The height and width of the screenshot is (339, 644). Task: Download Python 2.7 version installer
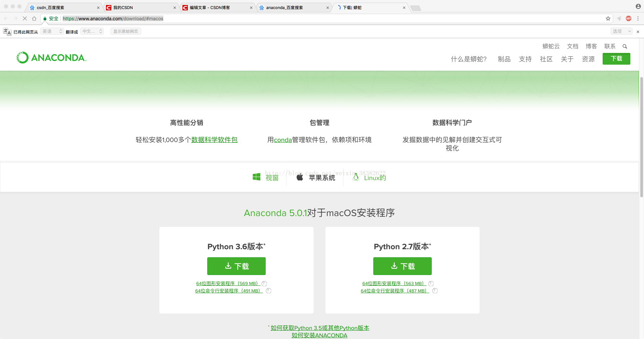coord(402,266)
